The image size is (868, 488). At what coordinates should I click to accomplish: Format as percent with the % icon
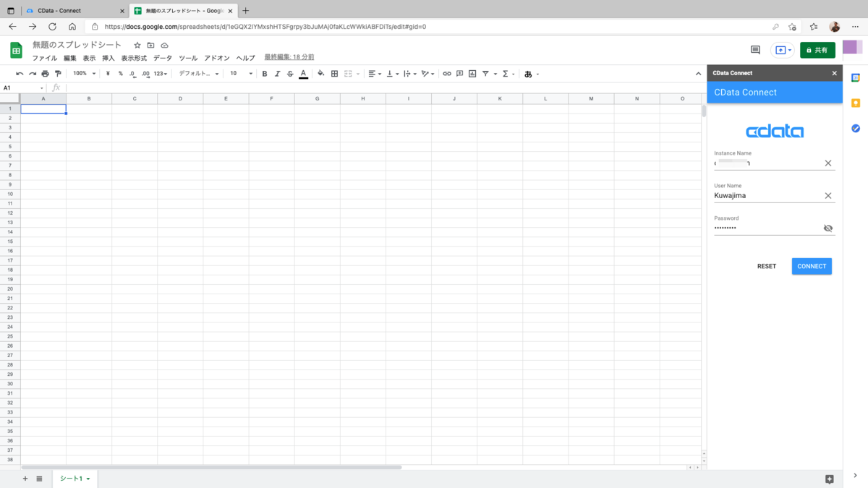(120, 74)
